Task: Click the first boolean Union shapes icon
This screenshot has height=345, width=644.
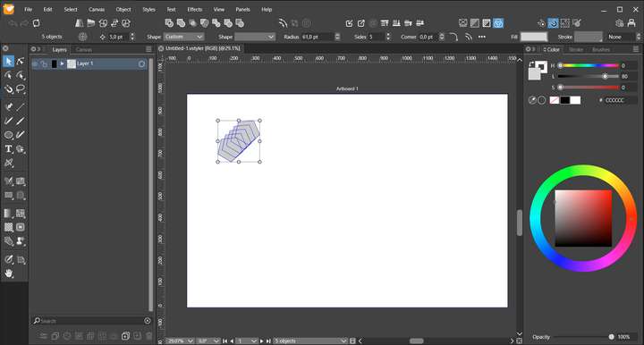Action: 169,23
